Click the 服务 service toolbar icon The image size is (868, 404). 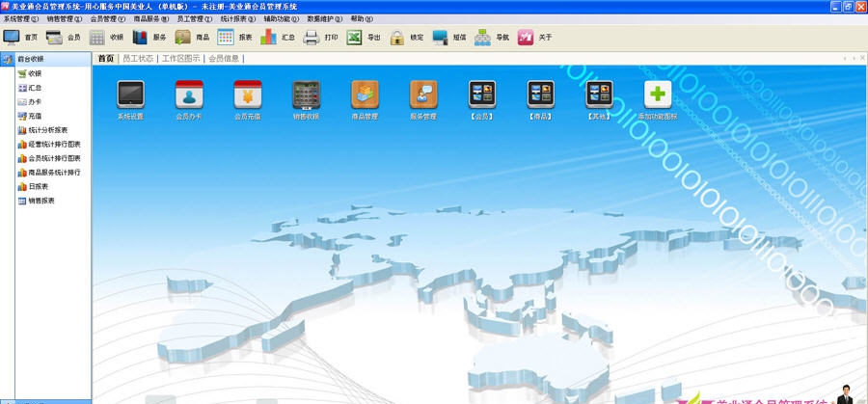tap(140, 37)
